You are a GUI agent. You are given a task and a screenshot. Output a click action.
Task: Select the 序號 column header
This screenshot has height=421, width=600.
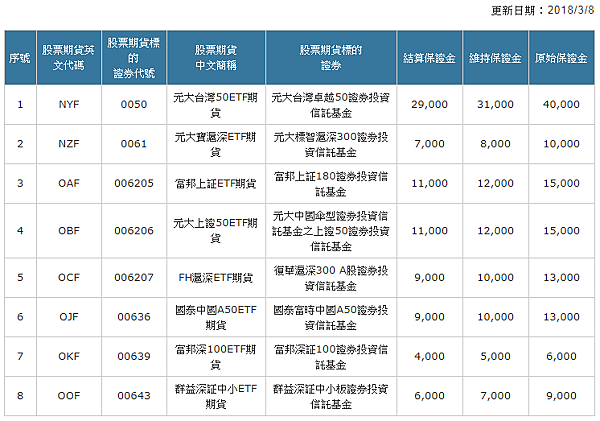tap(20, 58)
